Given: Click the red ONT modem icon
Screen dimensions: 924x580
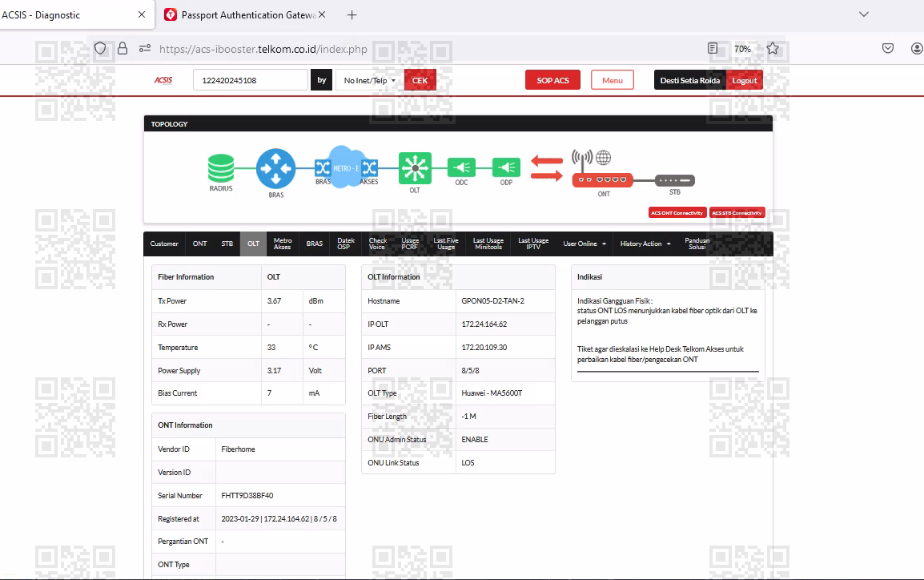Looking at the screenshot, I should [603, 179].
